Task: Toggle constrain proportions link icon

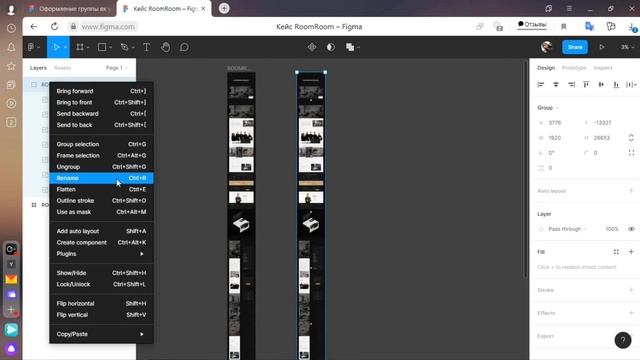Action: click(631, 138)
